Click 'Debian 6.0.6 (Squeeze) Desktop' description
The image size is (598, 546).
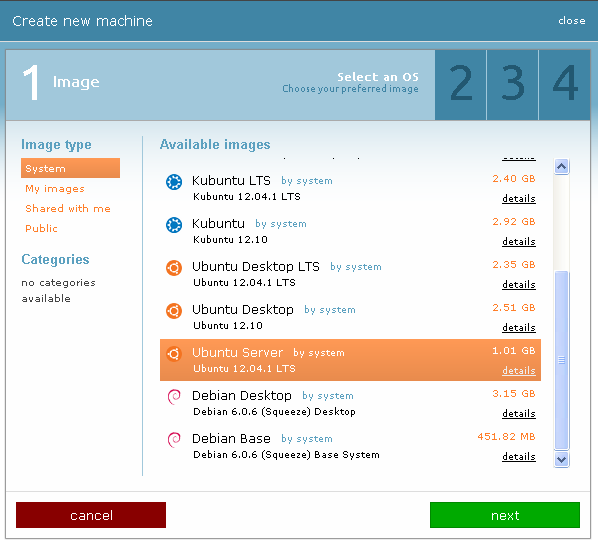(x=274, y=412)
